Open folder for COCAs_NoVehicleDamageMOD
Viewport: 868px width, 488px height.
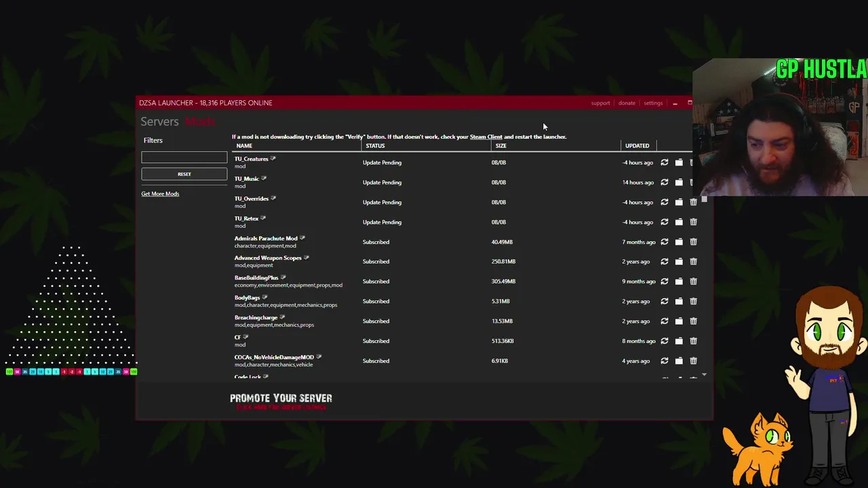tap(679, 361)
